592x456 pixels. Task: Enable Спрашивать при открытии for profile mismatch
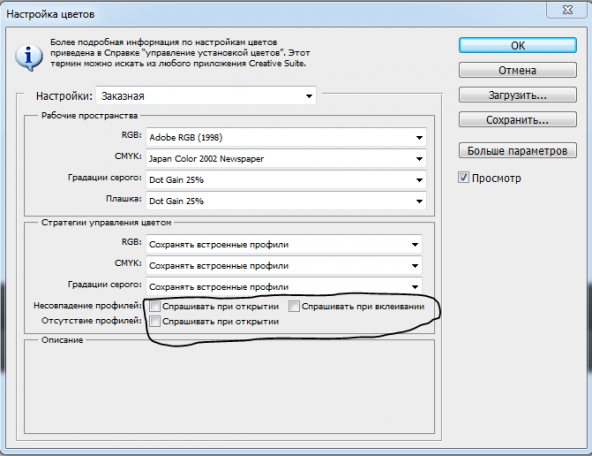pos(155,306)
